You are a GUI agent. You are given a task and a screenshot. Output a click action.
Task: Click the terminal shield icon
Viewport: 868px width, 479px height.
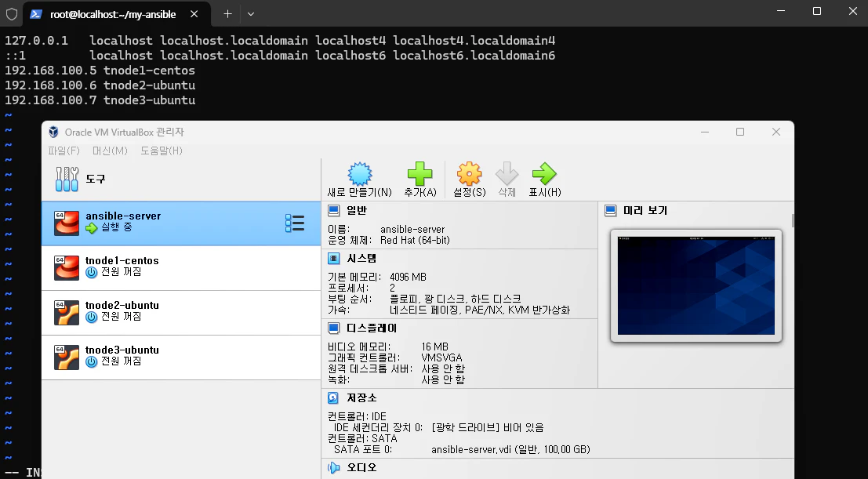[11, 14]
